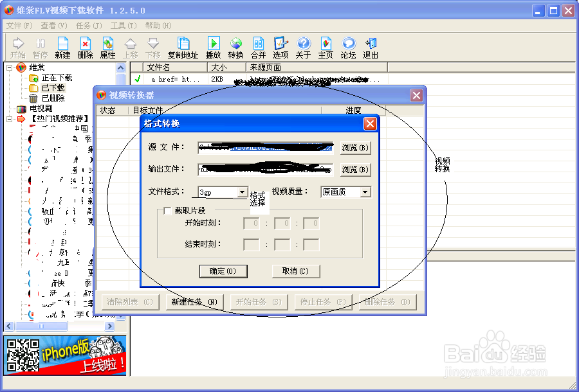Click the 输出文件 path input field
579x392 pixels.
pos(266,170)
